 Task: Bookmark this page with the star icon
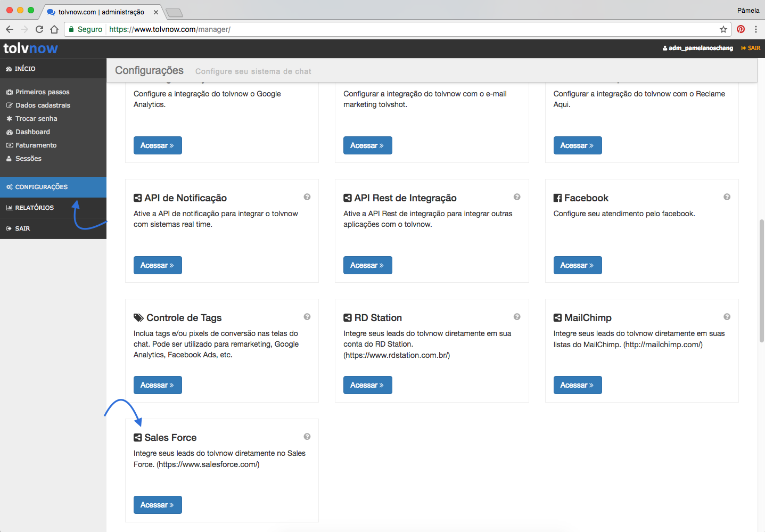723,29
